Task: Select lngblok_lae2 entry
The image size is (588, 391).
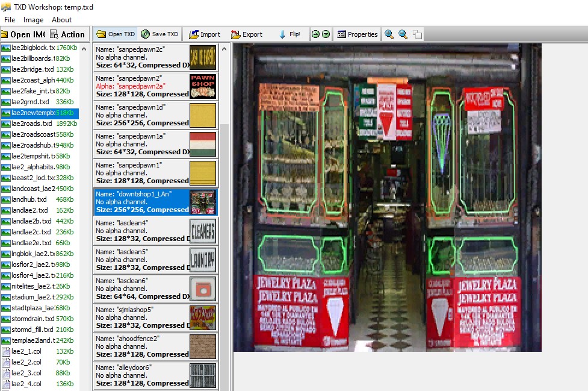Action: 40,254
